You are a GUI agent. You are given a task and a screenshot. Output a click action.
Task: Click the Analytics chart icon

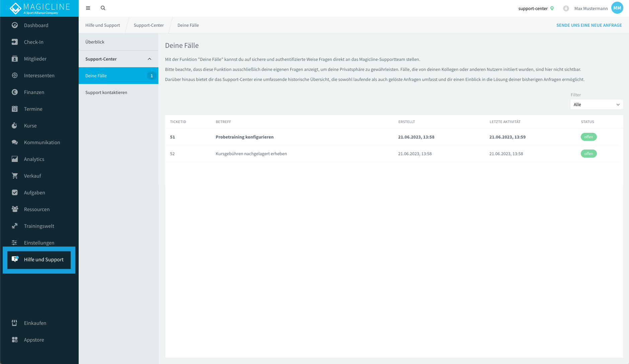[15, 159]
